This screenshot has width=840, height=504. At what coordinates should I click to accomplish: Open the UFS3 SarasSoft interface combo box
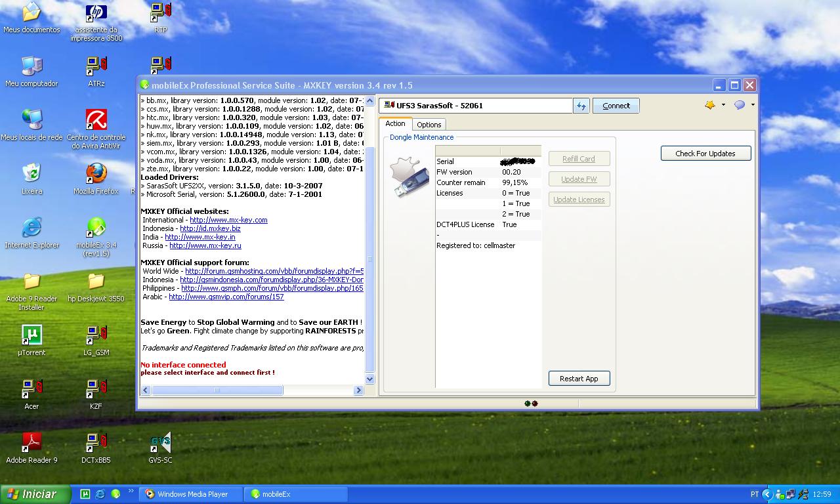pos(475,106)
